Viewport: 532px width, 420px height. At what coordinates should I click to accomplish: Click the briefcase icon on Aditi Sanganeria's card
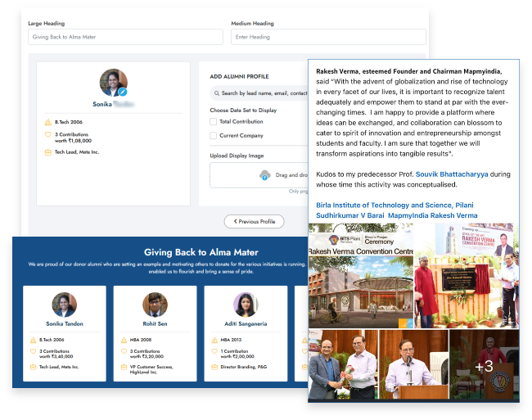[214, 367]
